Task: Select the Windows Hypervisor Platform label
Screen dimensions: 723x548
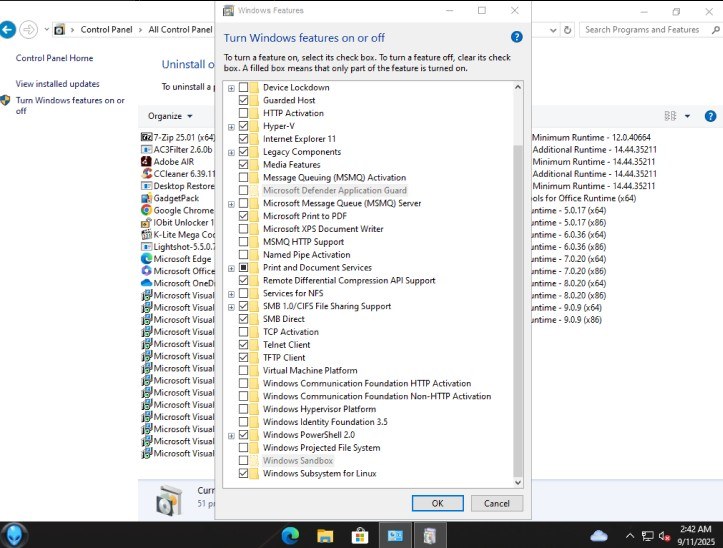Action: 319,409
